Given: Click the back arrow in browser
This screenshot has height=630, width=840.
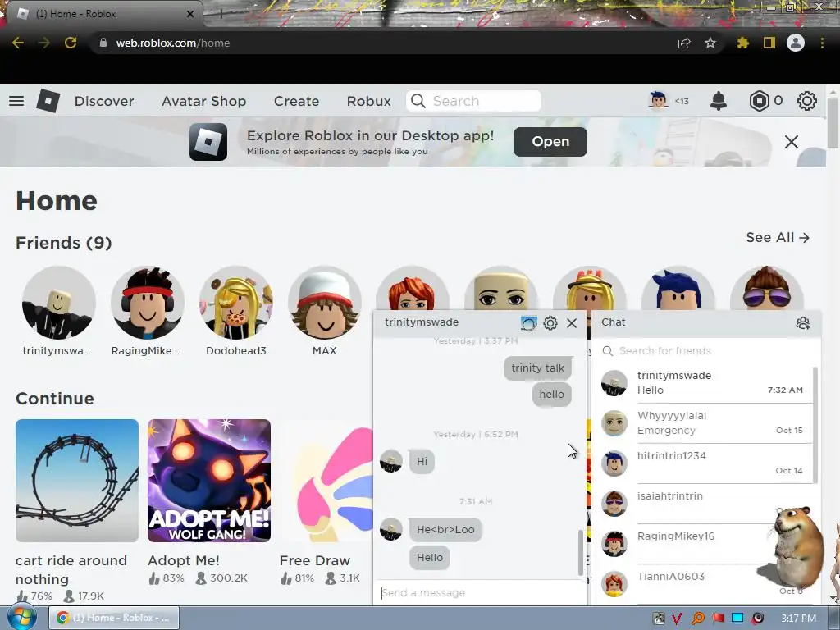Looking at the screenshot, I should [x=18, y=43].
